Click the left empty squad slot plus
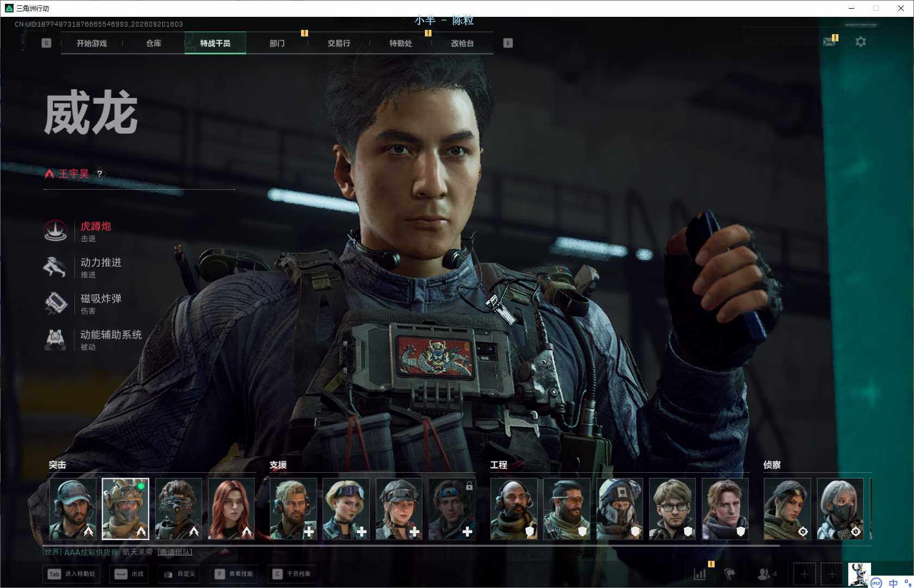 pos(804,574)
